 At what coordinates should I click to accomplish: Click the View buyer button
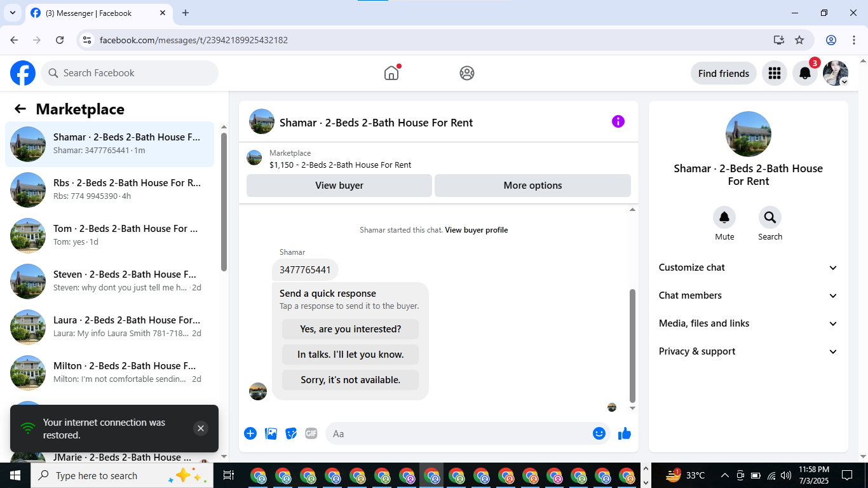tap(339, 186)
